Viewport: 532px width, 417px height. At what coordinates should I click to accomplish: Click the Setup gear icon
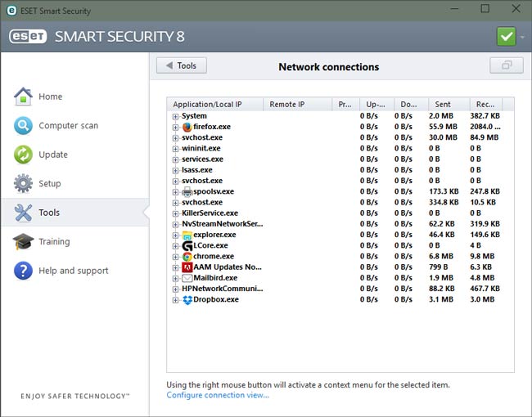(x=23, y=184)
